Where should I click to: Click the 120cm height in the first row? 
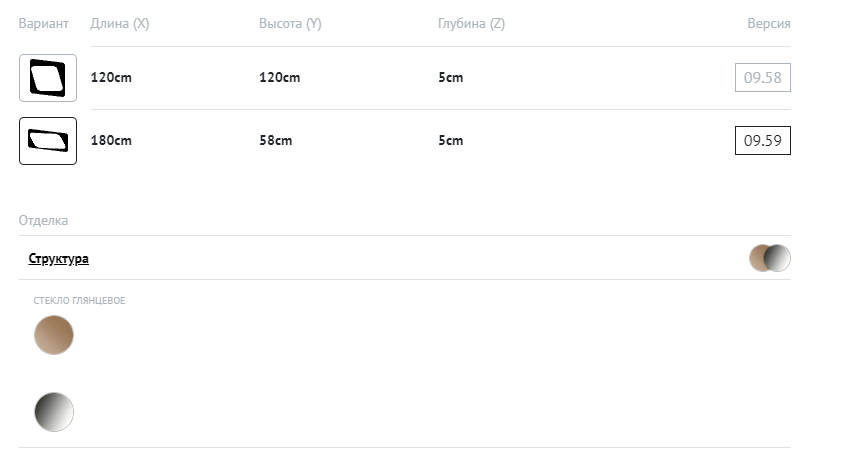coord(280,78)
